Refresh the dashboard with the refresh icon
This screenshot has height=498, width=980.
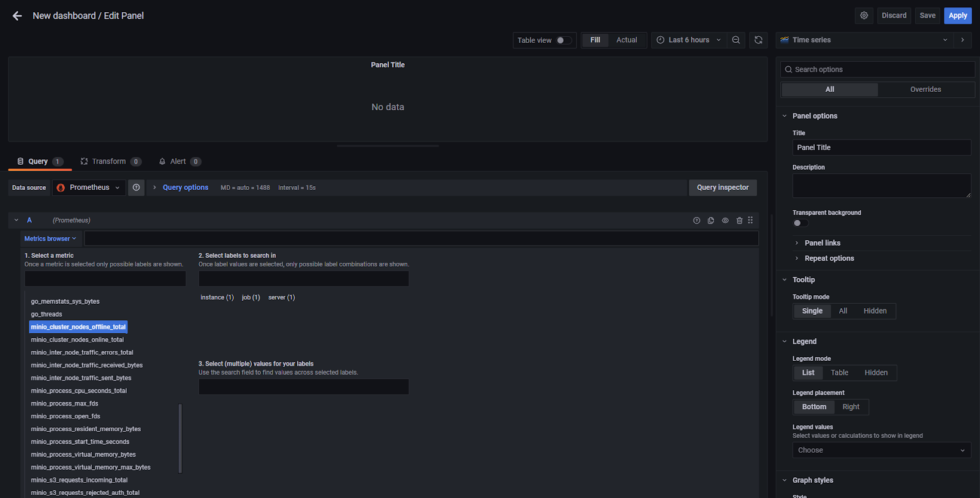758,40
